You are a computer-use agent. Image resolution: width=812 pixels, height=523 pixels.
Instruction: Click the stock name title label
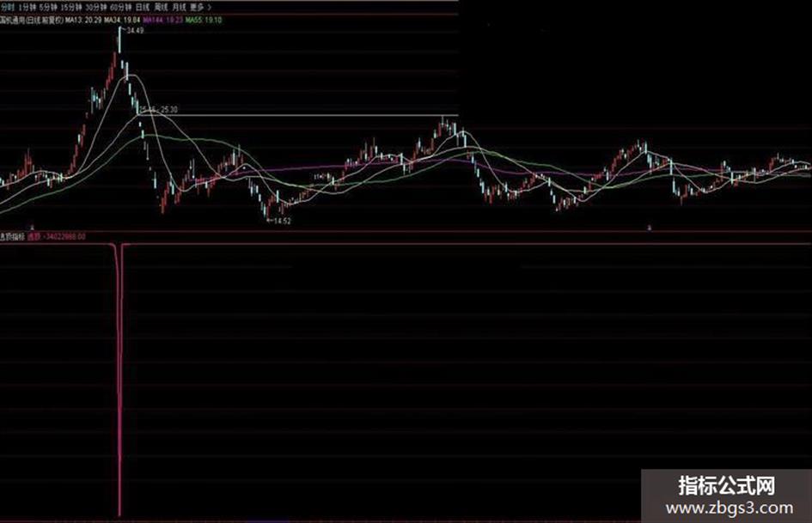32,21
